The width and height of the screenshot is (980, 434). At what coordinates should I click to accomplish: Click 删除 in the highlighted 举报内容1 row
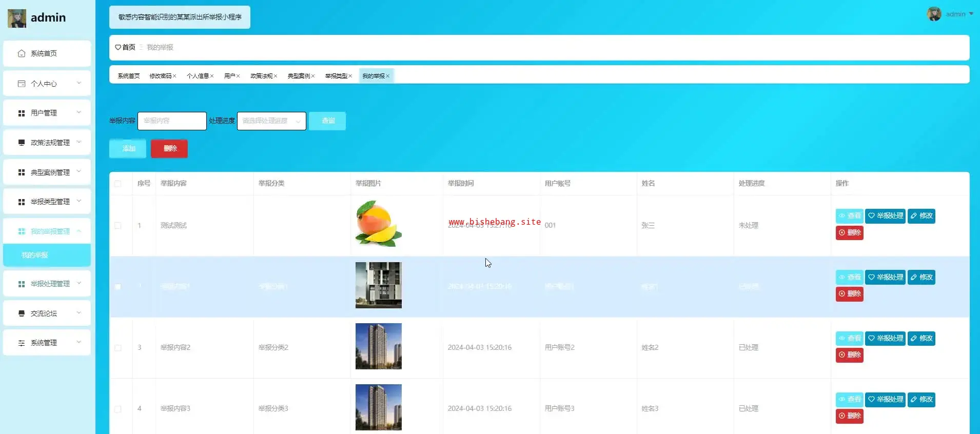[850, 294]
